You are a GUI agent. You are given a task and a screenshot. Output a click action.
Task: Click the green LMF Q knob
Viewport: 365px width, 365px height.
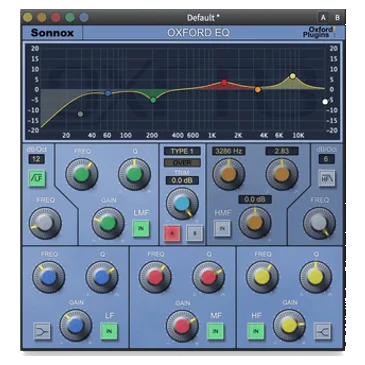[x=135, y=174]
